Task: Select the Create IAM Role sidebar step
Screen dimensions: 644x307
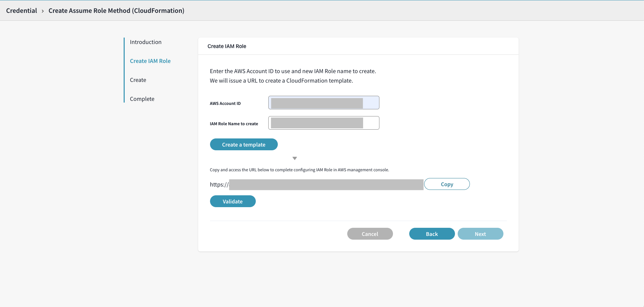Action: 150,61
